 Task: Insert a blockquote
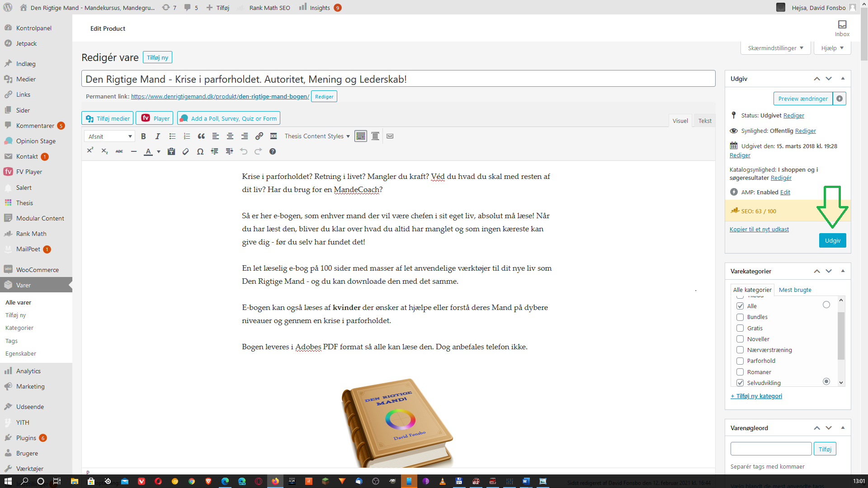201,136
